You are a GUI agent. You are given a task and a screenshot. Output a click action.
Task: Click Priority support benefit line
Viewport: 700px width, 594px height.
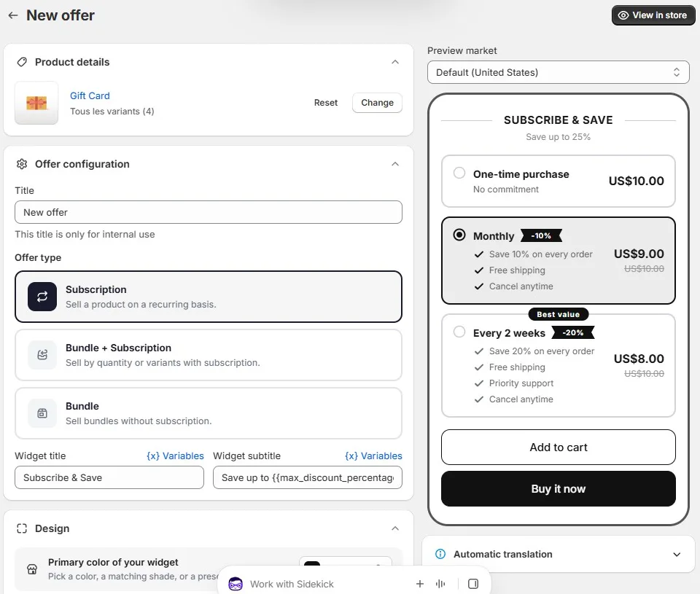[521, 383]
